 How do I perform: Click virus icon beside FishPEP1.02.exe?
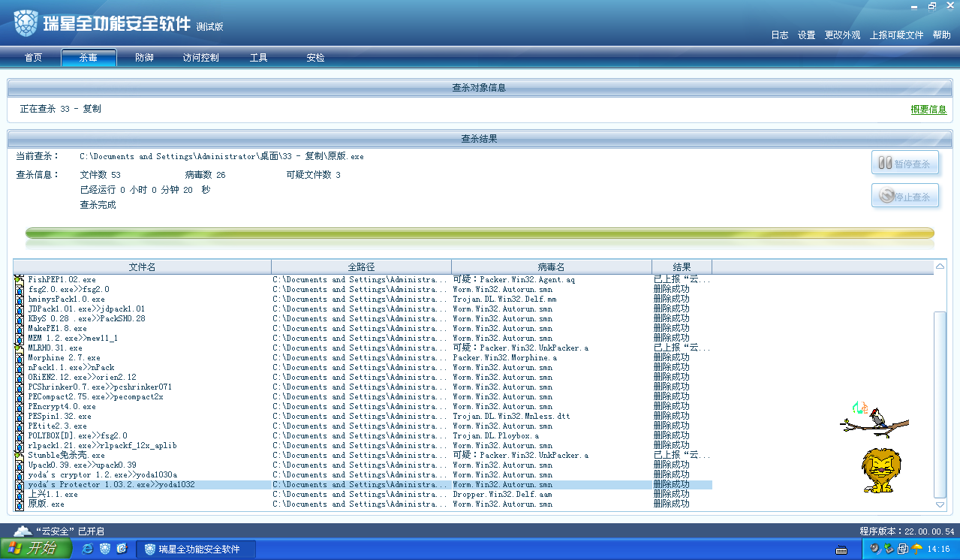20,279
